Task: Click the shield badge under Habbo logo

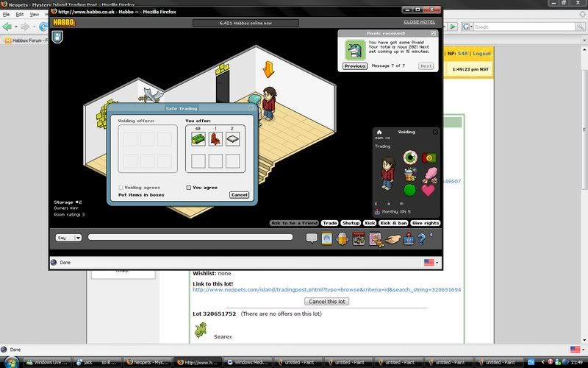Action: point(56,36)
